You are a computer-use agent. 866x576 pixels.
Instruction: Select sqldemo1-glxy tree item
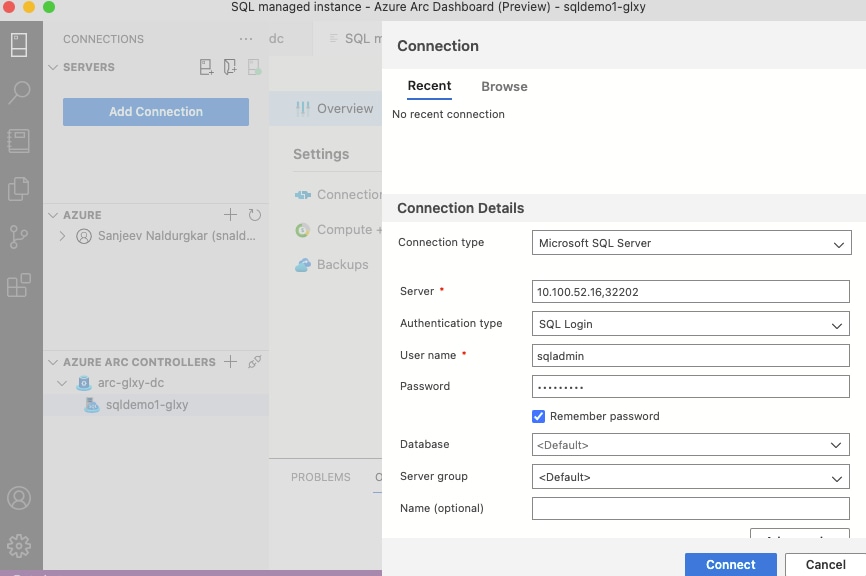tap(156, 405)
